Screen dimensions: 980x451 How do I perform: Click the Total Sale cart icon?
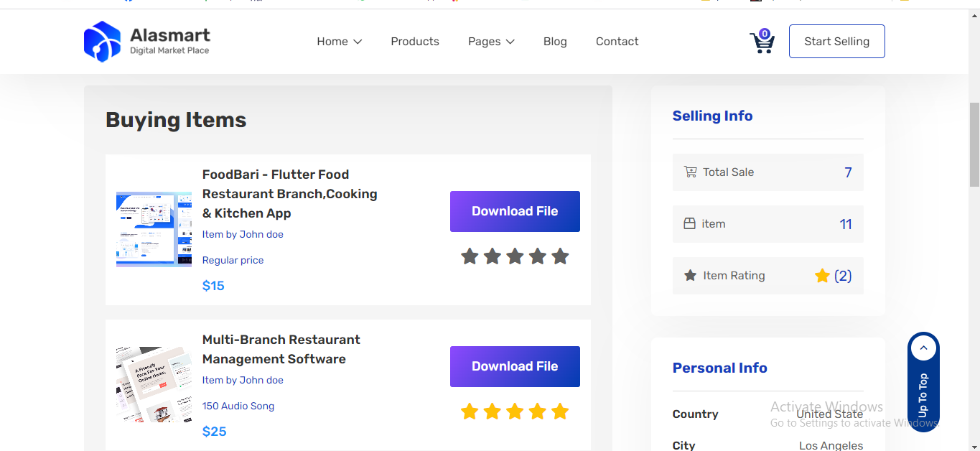tap(690, 172)
